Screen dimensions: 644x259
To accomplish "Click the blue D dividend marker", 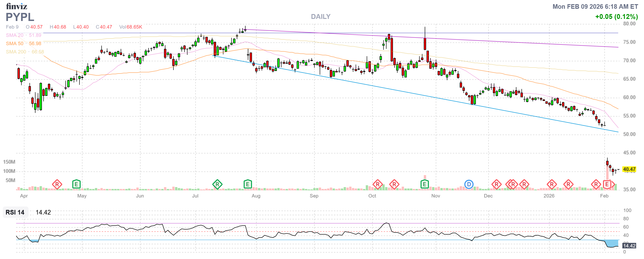I will [469, 185].
